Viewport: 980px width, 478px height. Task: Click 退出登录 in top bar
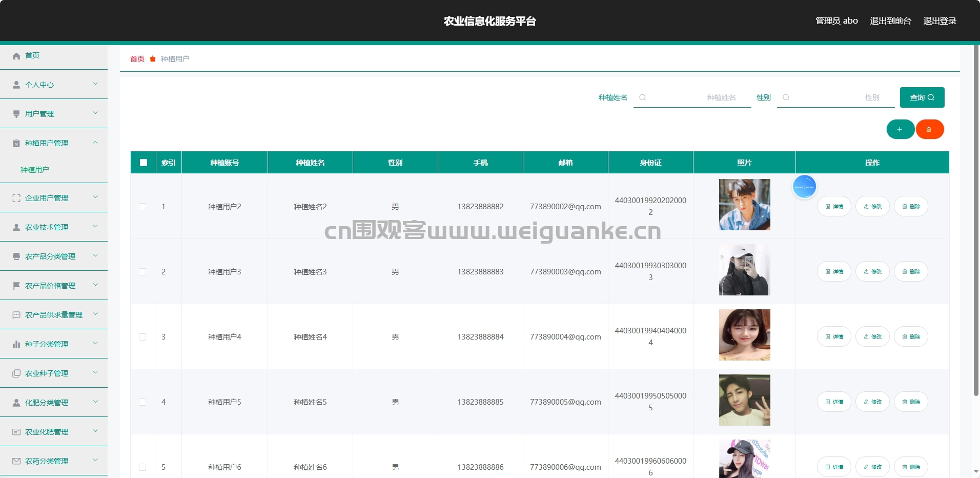[940, 21]
